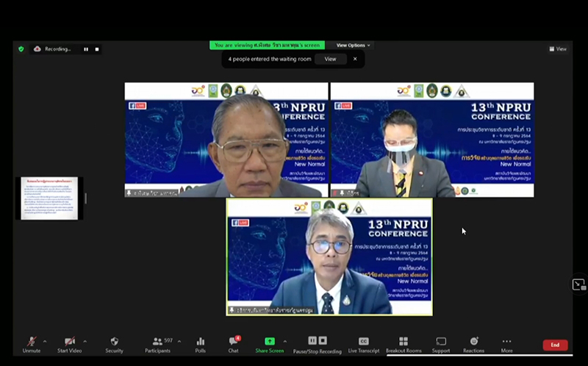588x366 pixels.
Task: Click muted mic icon on top-right tile
Action: tap(335, 193)
